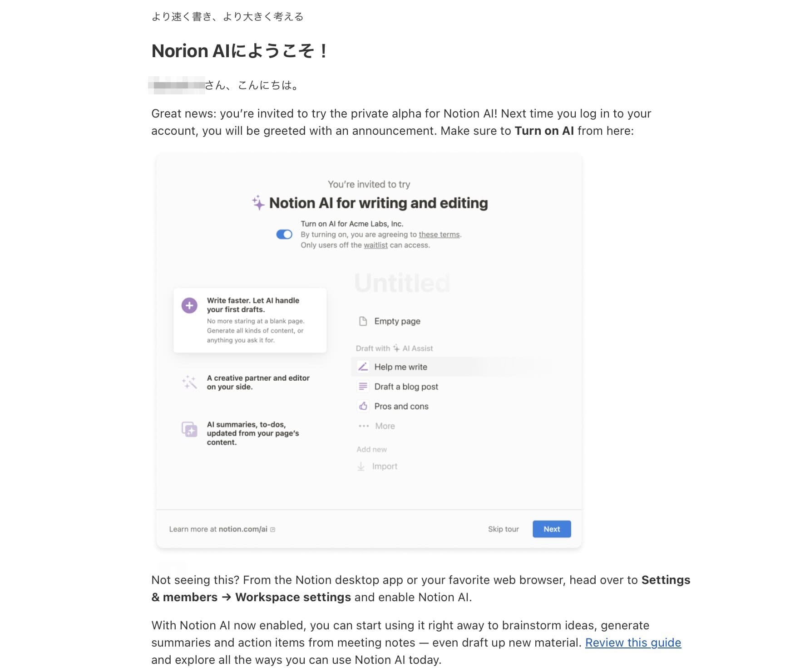Disable AI for Acme Labs, Inc.

pos(285,234)
